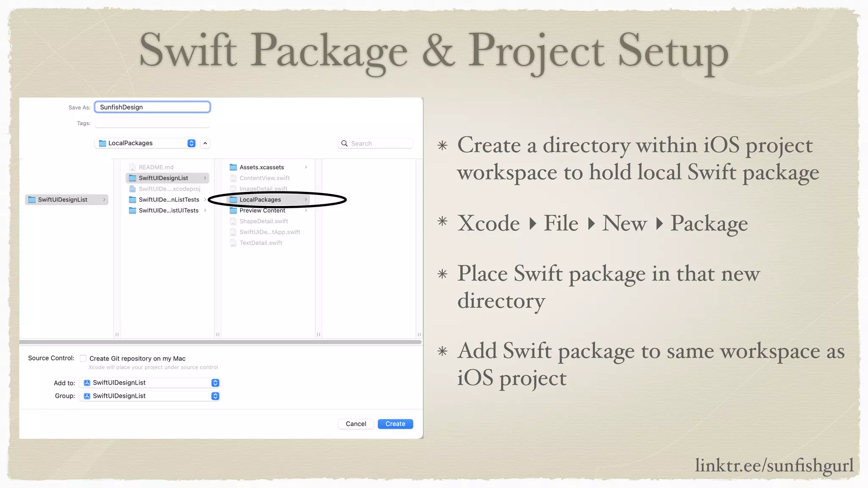Click the magnifying glass search icon
The image size is (868, 488).
345,144
